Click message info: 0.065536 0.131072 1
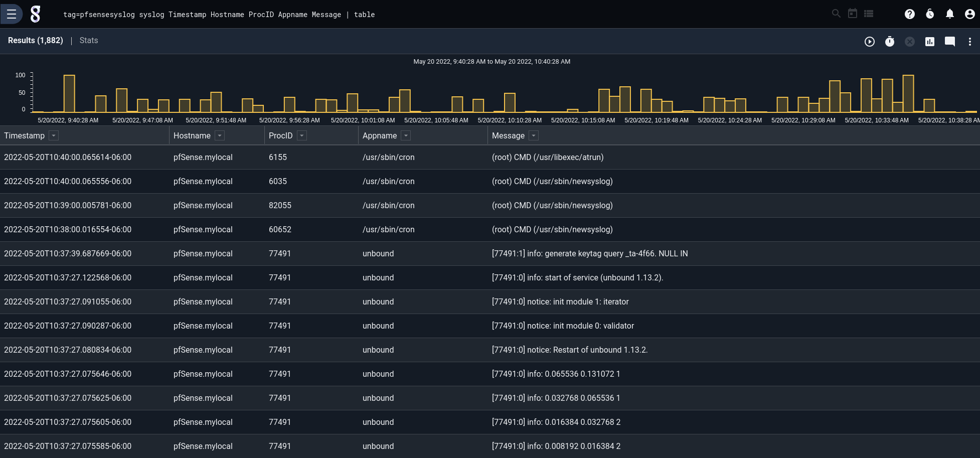980x458 pixels. pos(556,374)
